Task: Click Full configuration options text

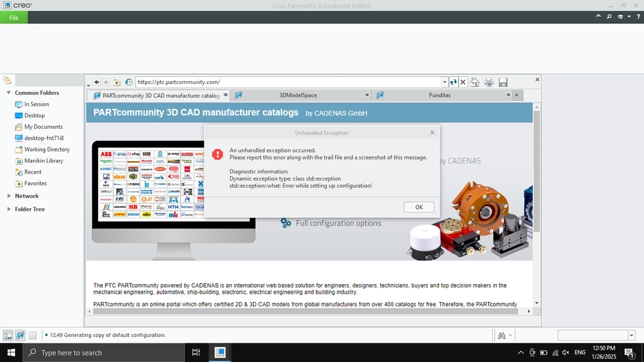Action: point(338,224)
